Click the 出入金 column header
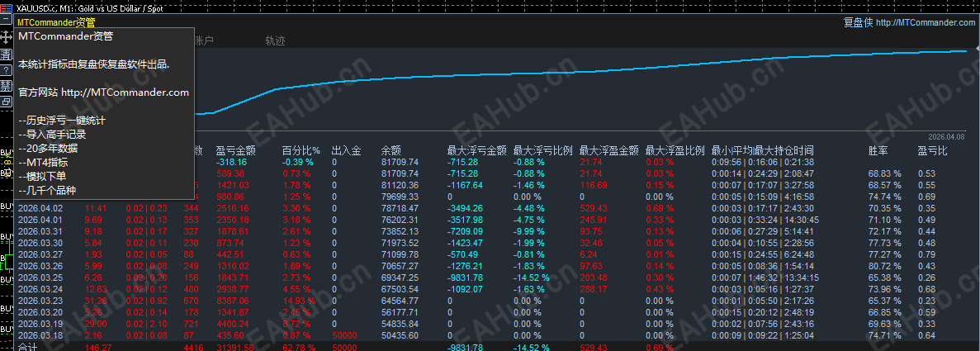The width and height of the screenshot is (980, 351). (x=346, y=151)
